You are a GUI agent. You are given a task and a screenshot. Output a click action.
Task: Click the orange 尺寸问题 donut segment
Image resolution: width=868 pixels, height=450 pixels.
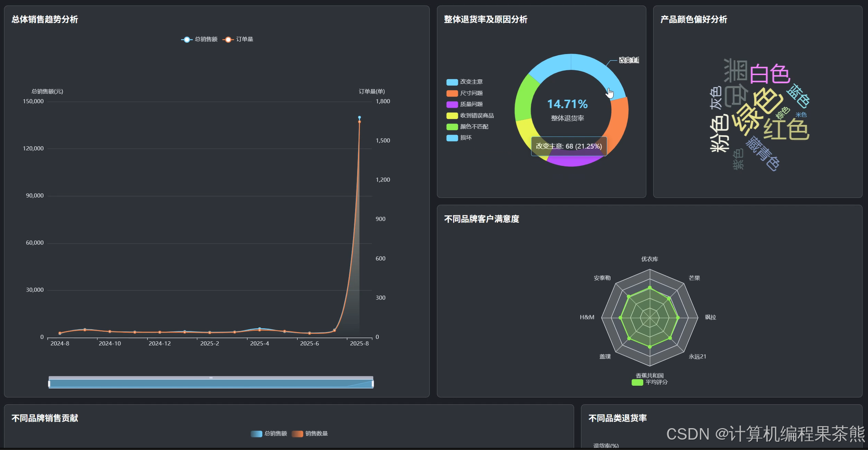coord(619,125)
